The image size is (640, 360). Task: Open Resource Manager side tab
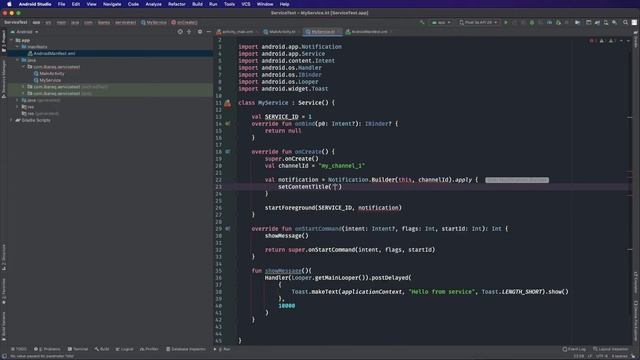point(4,79)
